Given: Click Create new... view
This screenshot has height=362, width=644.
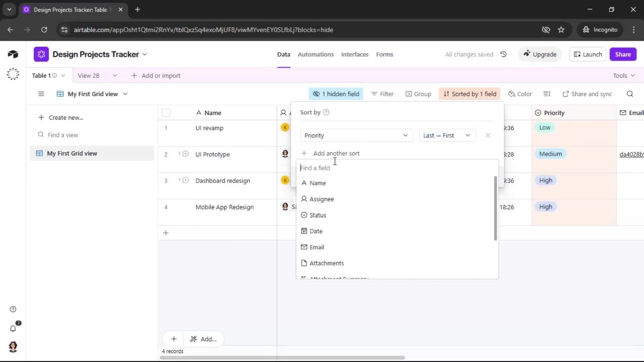Looking at the screenshot, I should pyautogui.click(x=61, y=118).
